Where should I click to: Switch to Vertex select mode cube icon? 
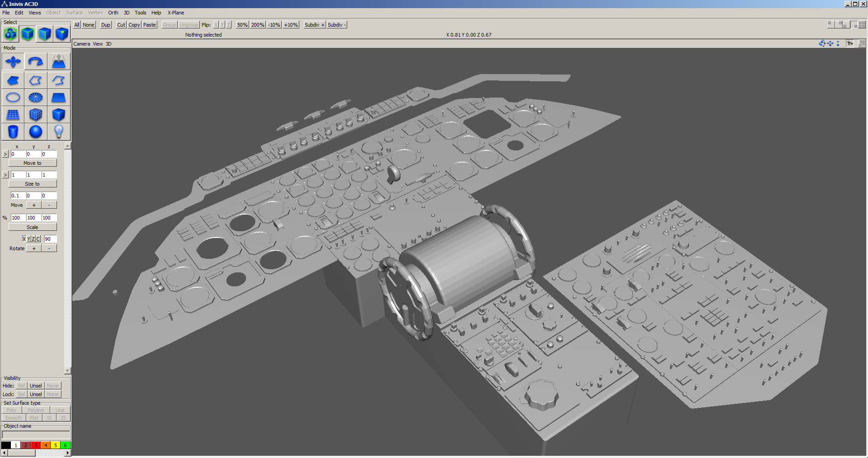(x=62, y=34)
